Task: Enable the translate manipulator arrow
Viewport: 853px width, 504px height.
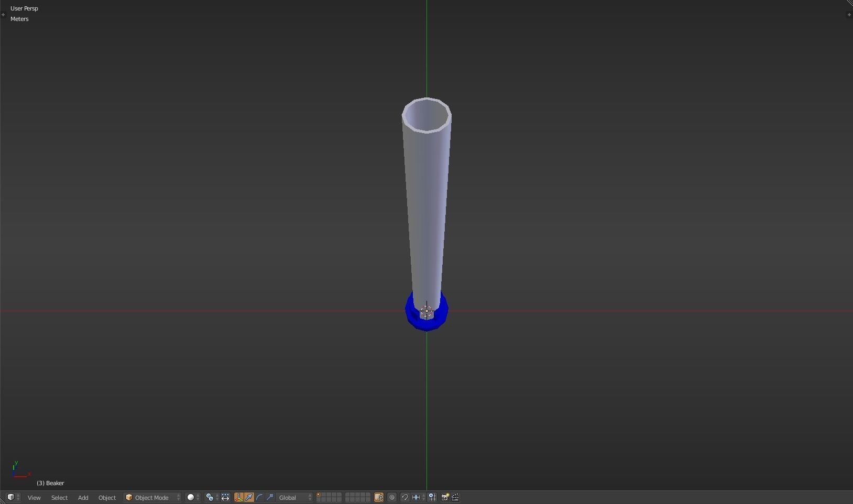Action: 249,497
